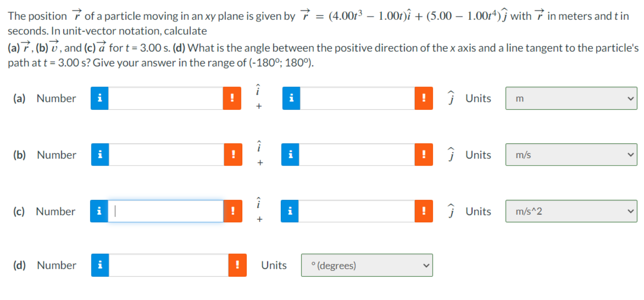Click the info icon beside part (c) ĵ input

coord(291,211)
